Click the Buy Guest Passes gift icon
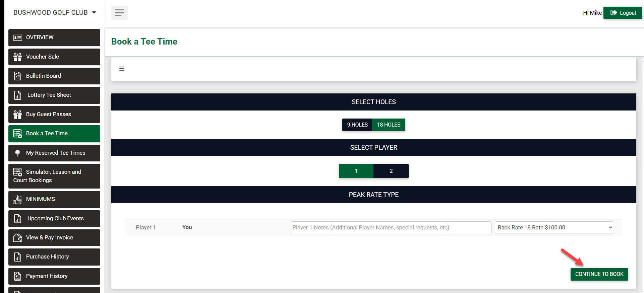Screen dimensions: 644x293 (17, 115)
